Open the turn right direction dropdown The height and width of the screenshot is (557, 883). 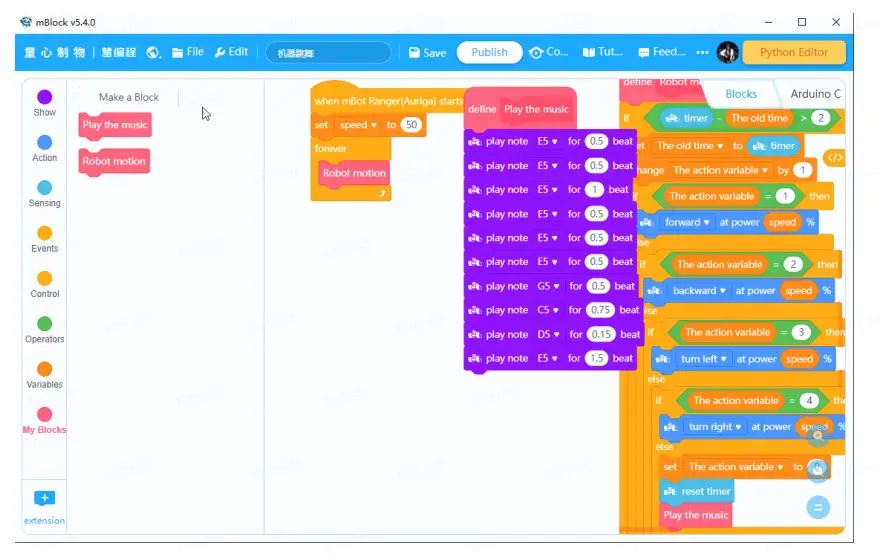715,427
